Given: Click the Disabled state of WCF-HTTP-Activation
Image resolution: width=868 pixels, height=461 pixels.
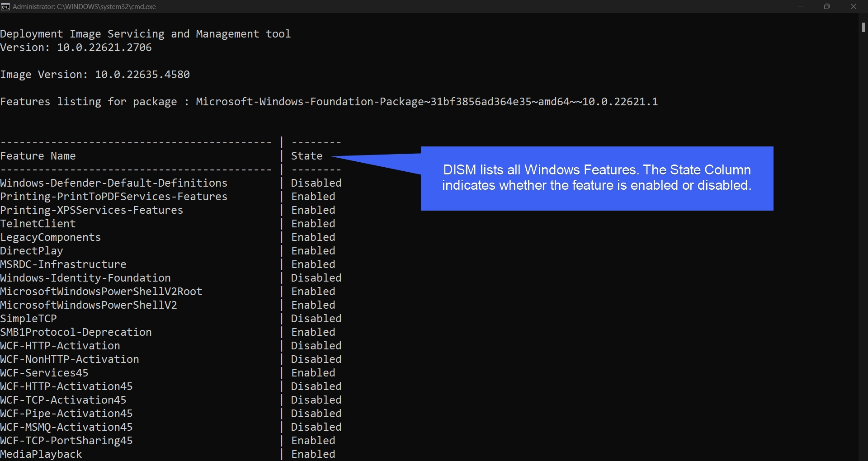Looking at the screenshot, I should 316,346.
